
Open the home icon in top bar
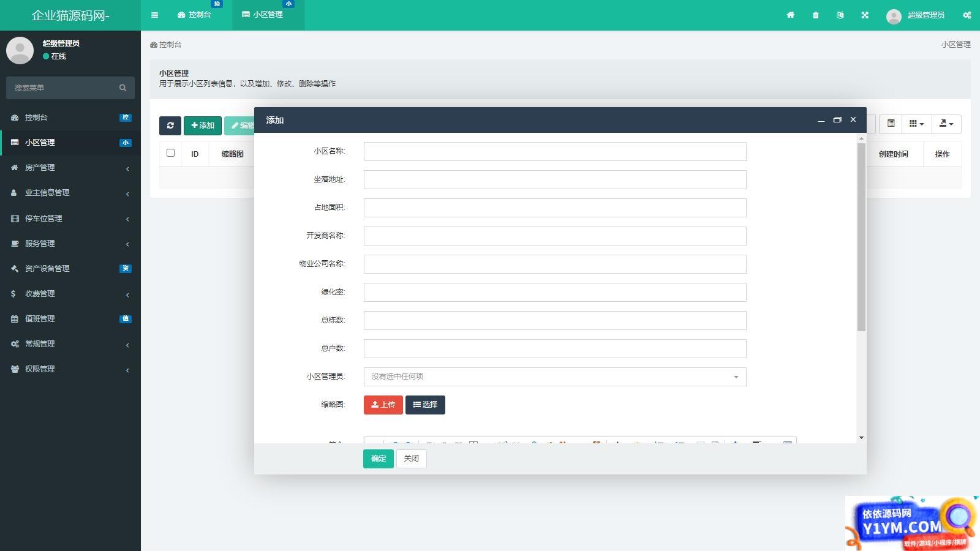790,15
